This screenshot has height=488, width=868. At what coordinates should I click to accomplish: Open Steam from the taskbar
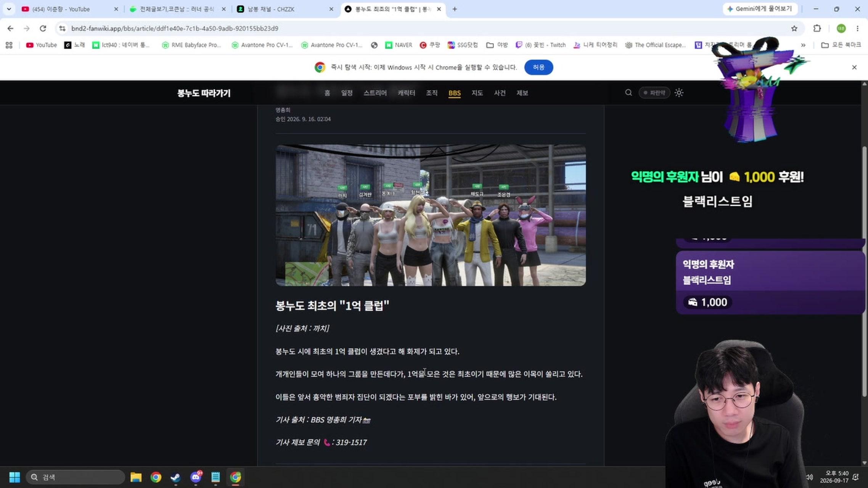point(175,477)
